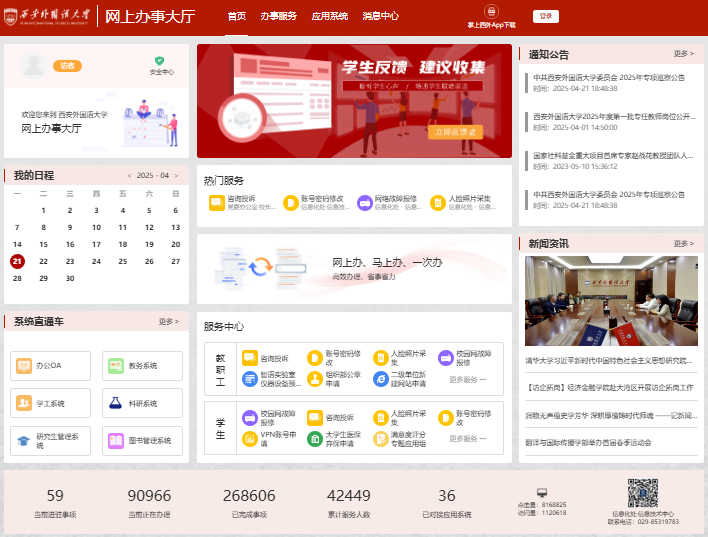708x537 pixels.
Task: Expand 更多 in 系统直通车
Action: 169,322
